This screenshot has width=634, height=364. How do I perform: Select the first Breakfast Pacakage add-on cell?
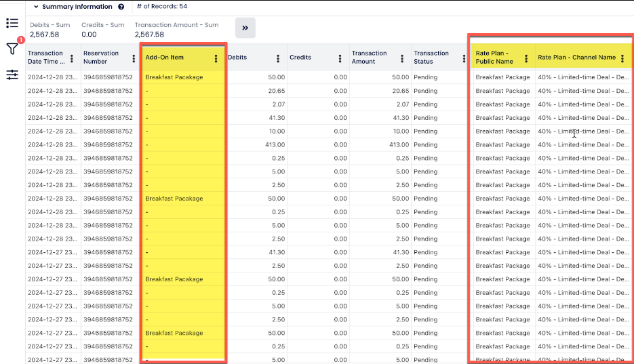[x=174, y=77]
